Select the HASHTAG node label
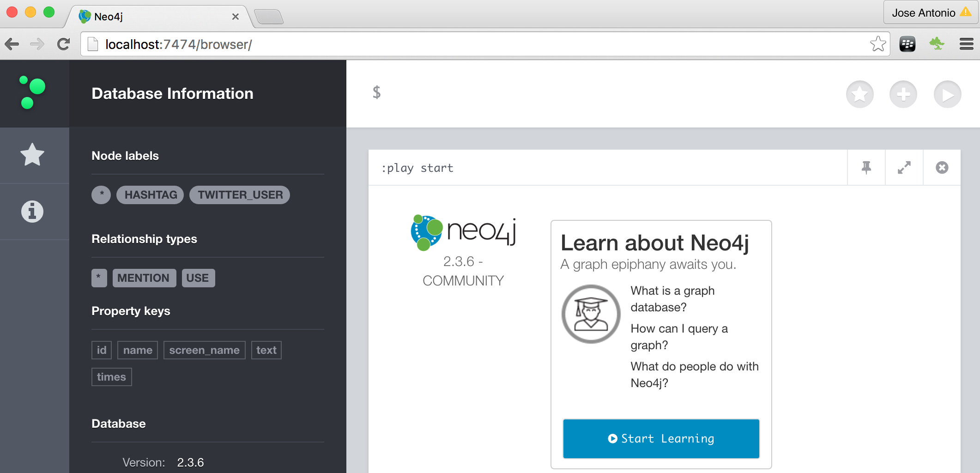Image resolution: width=980 pixels, height=473 pixels. click(150, 195)
